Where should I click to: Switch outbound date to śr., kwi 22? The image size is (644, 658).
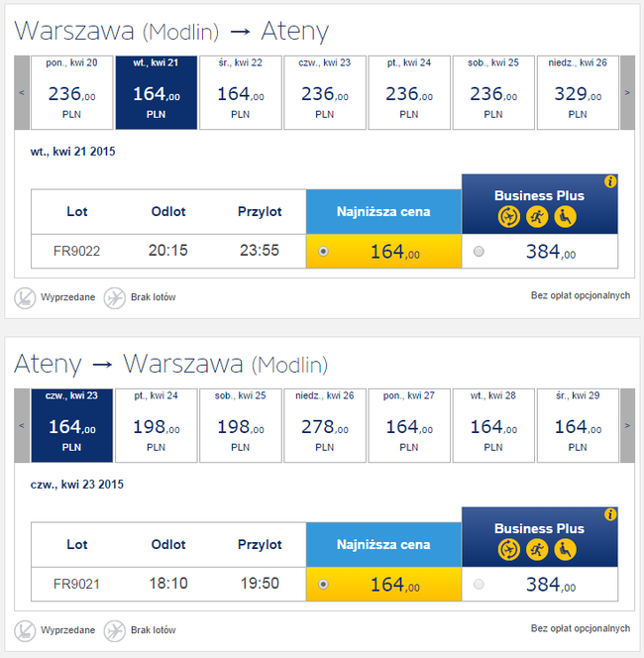tap(240, 92)
